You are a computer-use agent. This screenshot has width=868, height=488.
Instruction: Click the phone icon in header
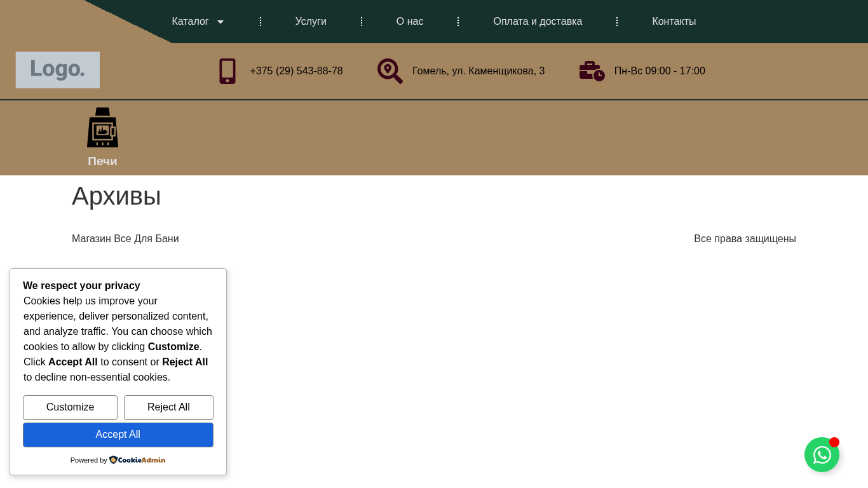click(227, 71)
